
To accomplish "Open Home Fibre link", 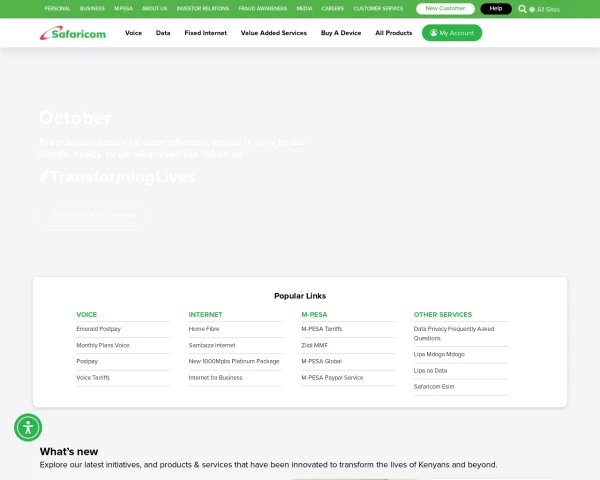I will pos(204,329).
